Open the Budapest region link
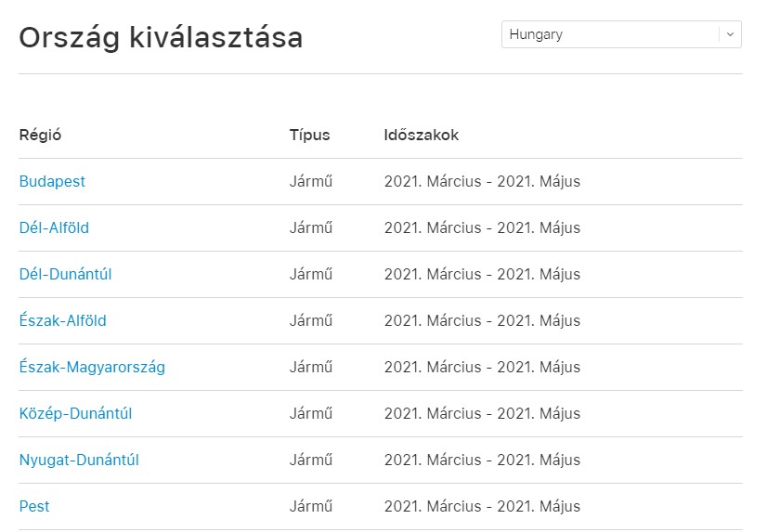Screen dimensions: 767x532 pos(52,182)
